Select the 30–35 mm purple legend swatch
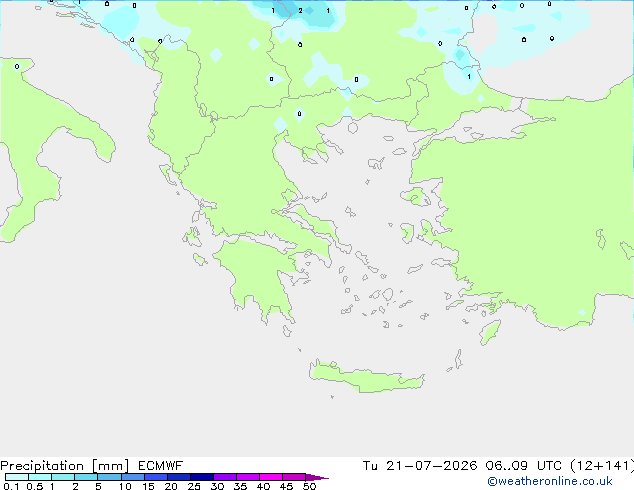Image resolution: width=634 pixels, height=490 pixels. 225,477
